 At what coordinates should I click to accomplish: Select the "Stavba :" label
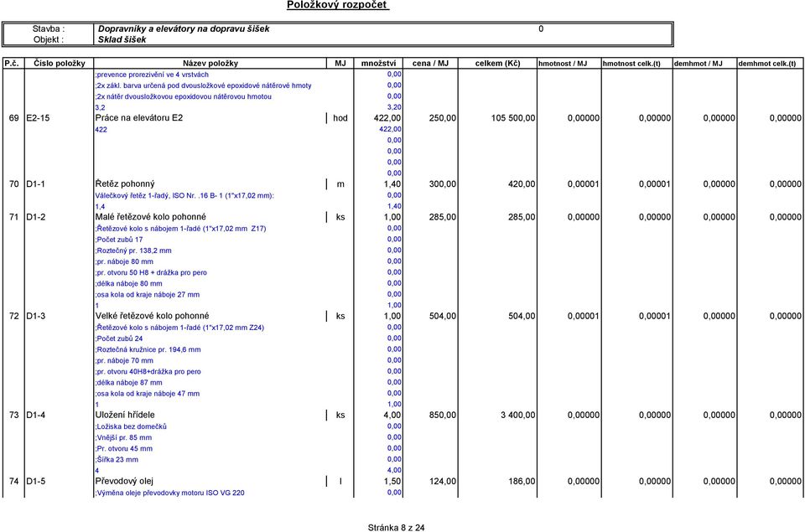49,29
